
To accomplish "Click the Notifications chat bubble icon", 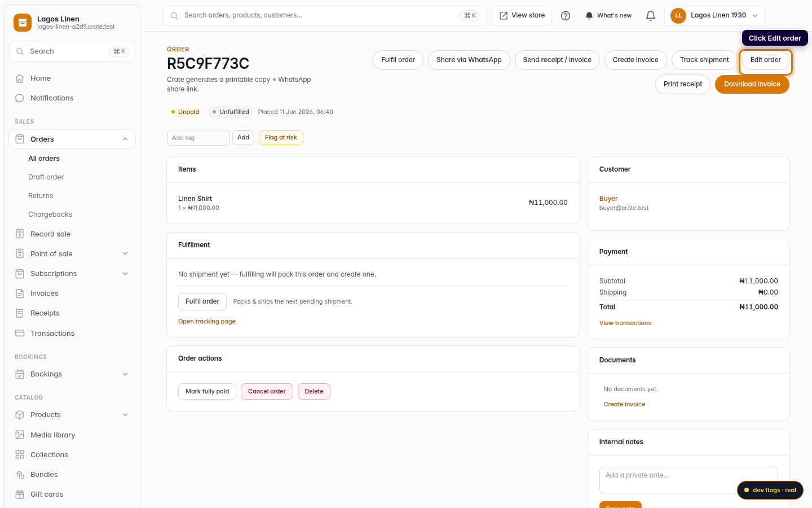I will tap(20, 98).
